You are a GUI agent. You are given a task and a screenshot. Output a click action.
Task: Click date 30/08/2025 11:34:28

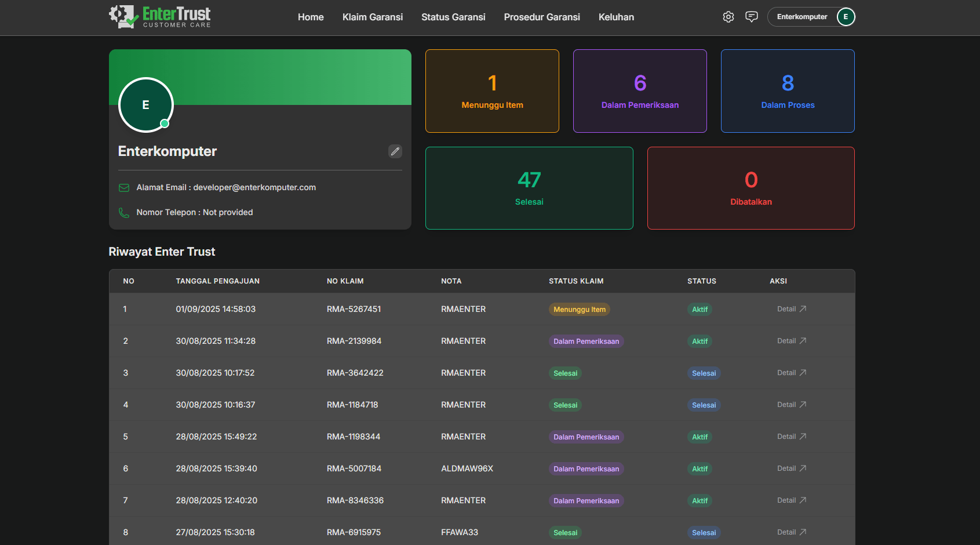click(216, 341)
